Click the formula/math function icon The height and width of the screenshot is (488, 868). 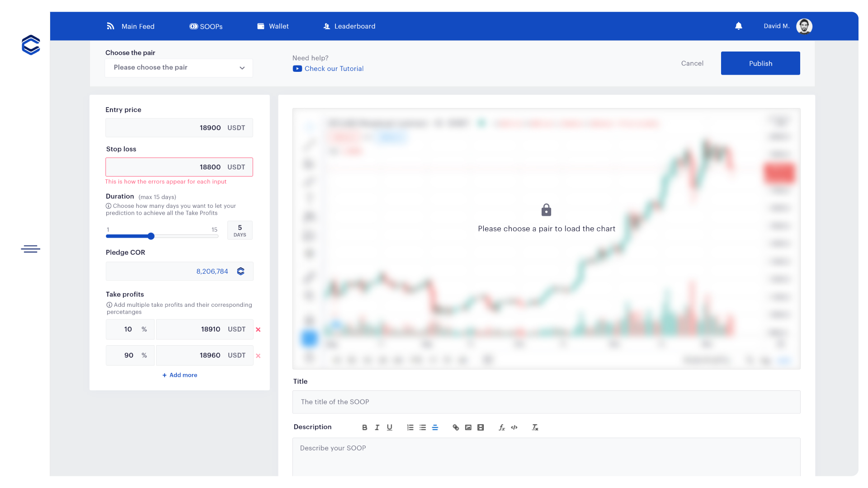click(502, 427)
